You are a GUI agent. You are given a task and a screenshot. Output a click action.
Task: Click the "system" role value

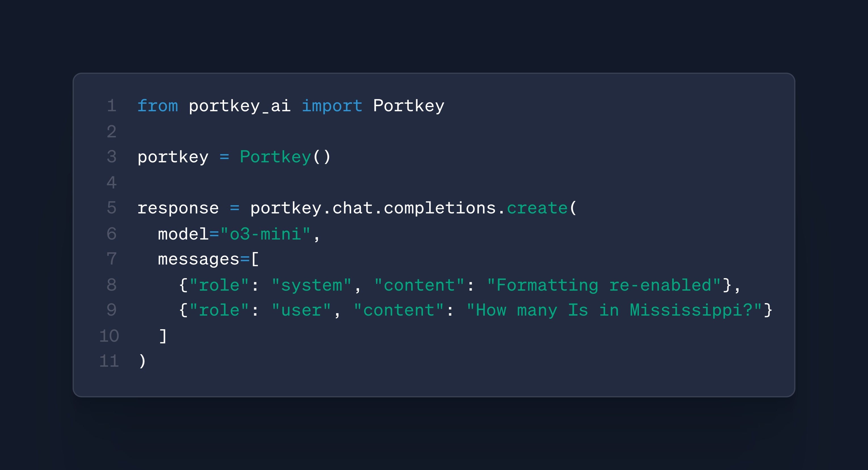click(312, 285)
